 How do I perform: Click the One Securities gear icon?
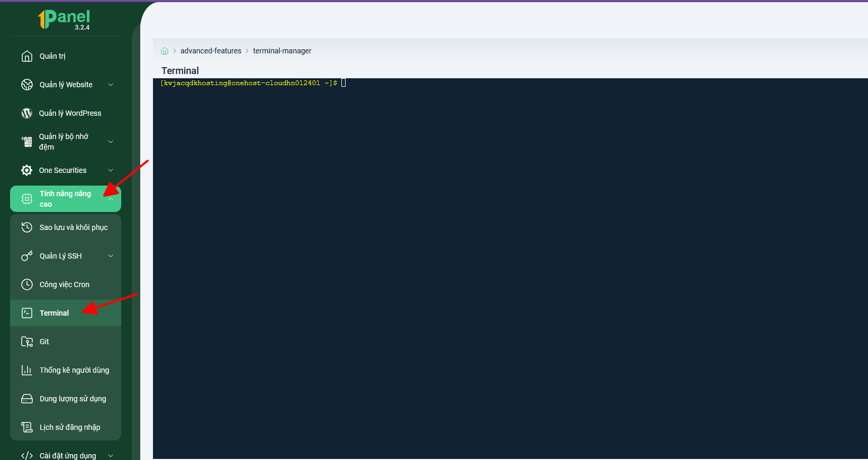[x=26, y=170]
